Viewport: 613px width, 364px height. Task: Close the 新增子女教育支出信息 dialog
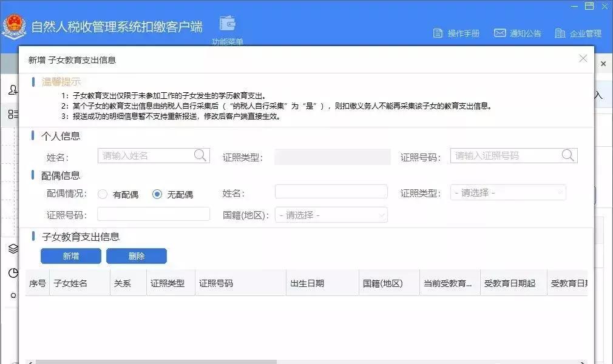pos(583,58)
